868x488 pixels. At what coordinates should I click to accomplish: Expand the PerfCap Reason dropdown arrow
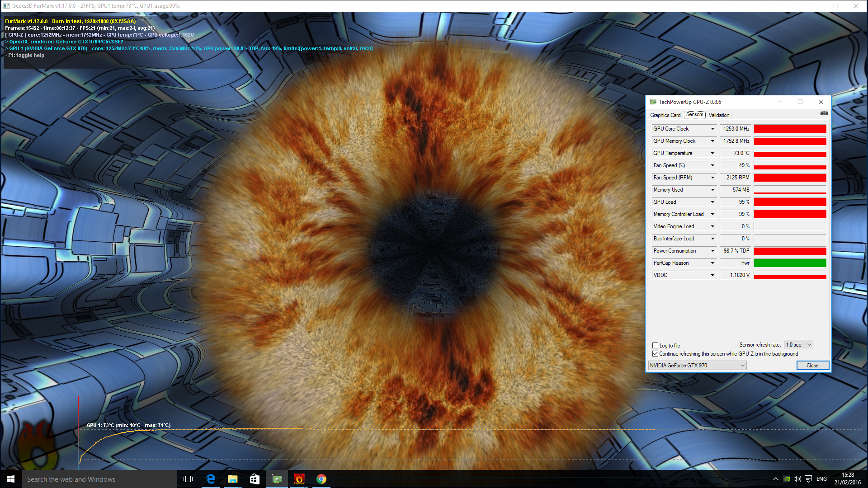[x=712, y=263]
